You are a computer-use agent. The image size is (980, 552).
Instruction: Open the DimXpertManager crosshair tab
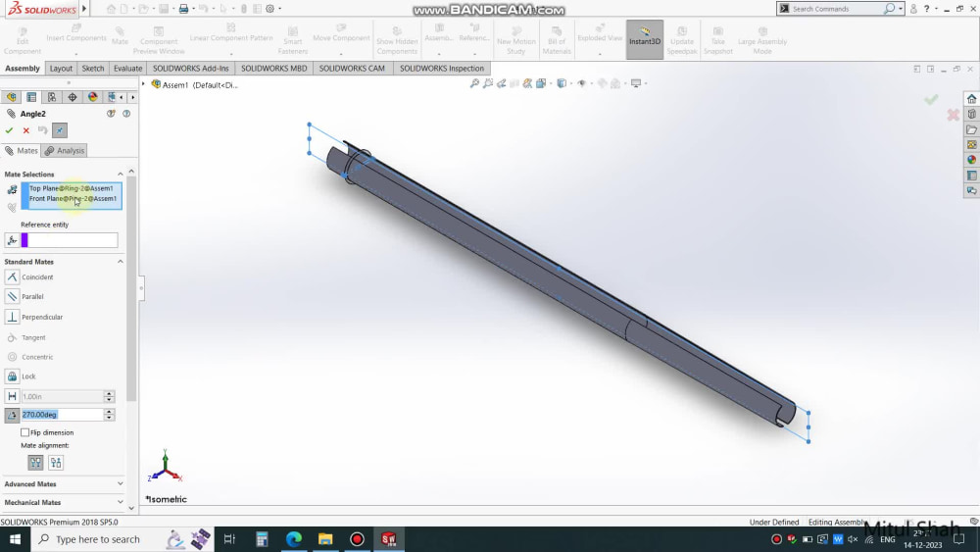(x=73, y=97)
